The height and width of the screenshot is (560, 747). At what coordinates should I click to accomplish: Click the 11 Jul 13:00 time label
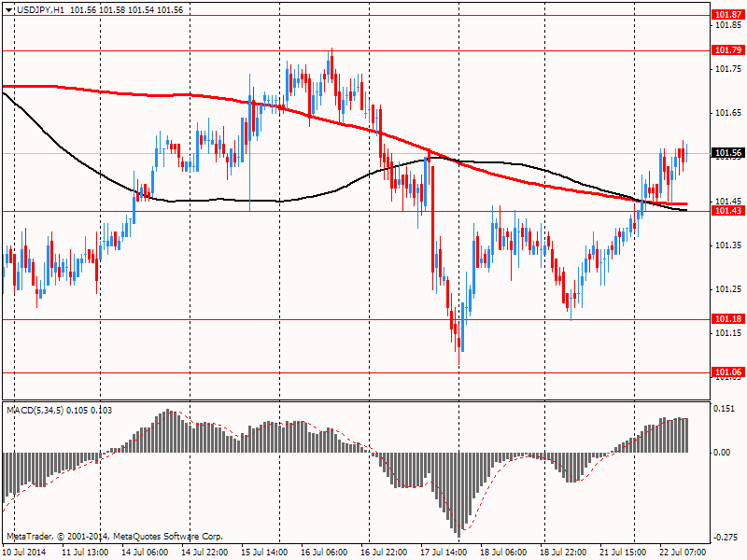click(x=85, y=552)
